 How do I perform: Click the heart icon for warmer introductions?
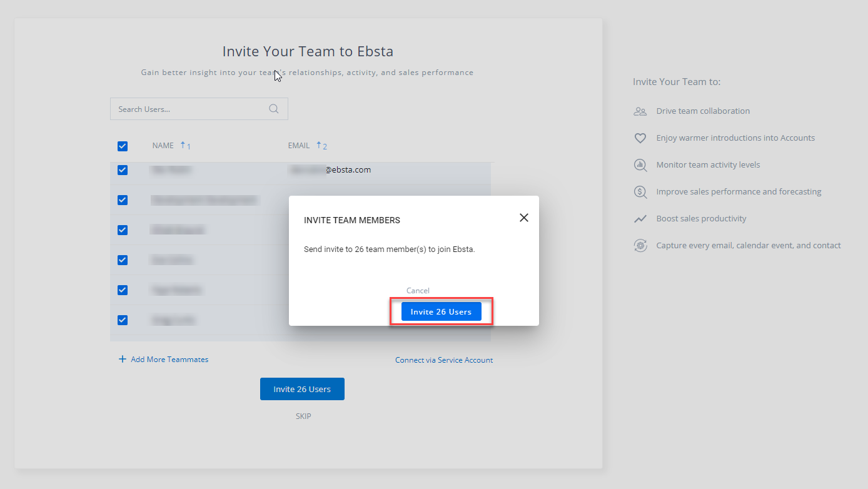coord(640,138)
